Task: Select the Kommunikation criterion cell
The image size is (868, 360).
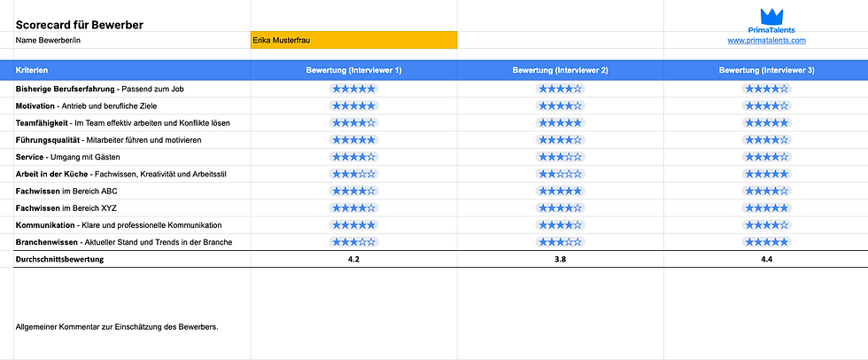Action: (x=132, y=225)
